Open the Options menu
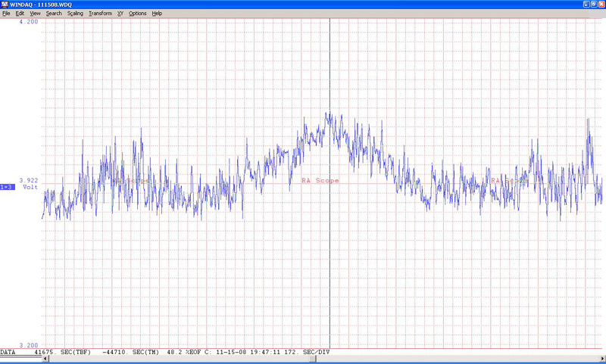 pos(138,14)
